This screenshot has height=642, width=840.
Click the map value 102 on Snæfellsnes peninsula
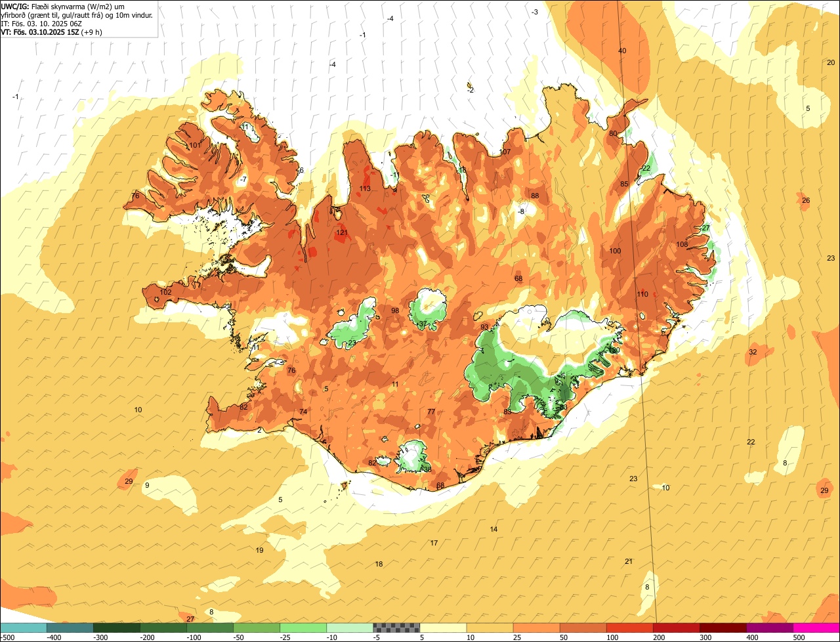click(x=165, y=292)
